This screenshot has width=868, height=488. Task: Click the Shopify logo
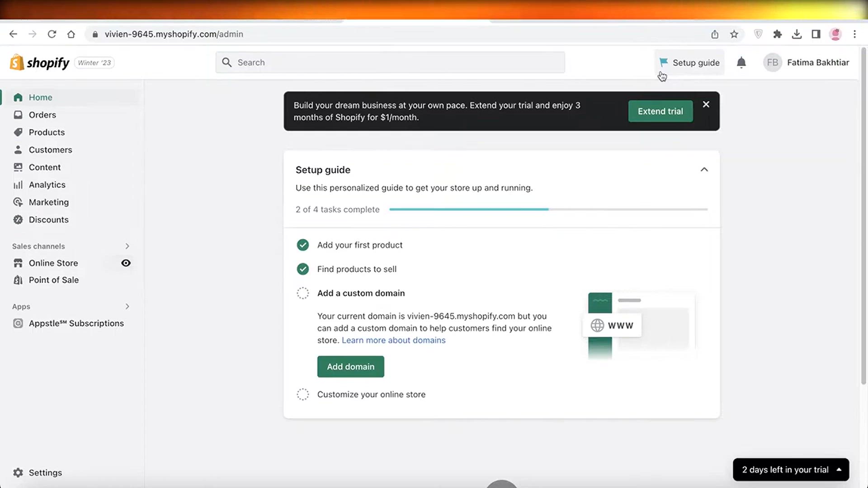39,63
